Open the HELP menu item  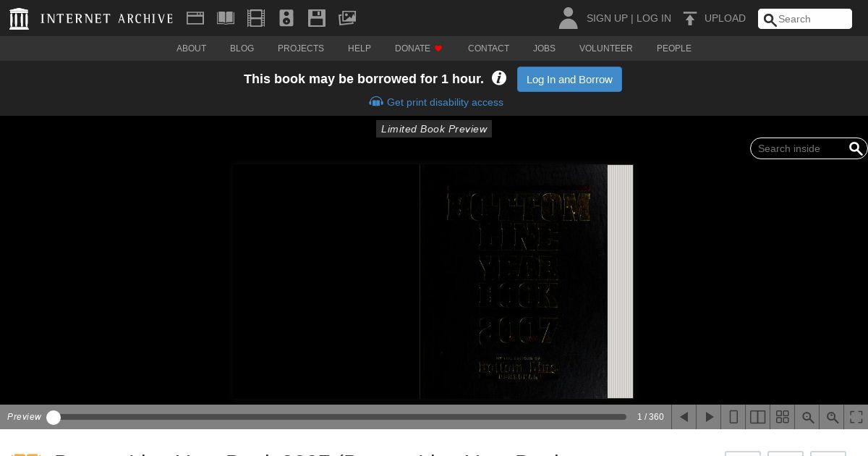(x=359, y=48)
